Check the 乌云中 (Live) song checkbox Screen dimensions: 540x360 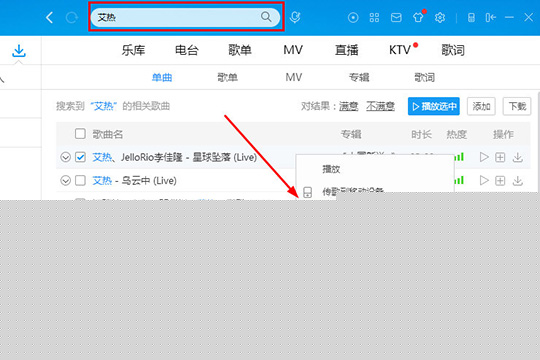80,180
